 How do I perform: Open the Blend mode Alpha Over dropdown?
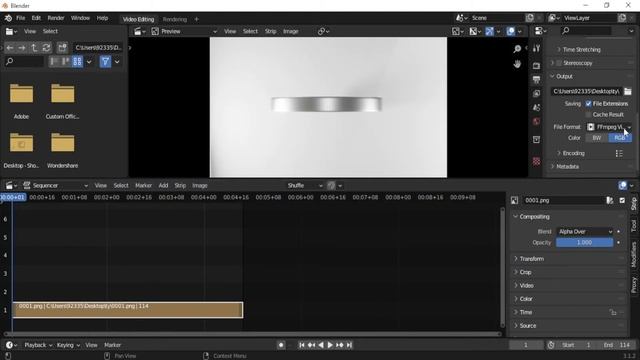point(584,231)
